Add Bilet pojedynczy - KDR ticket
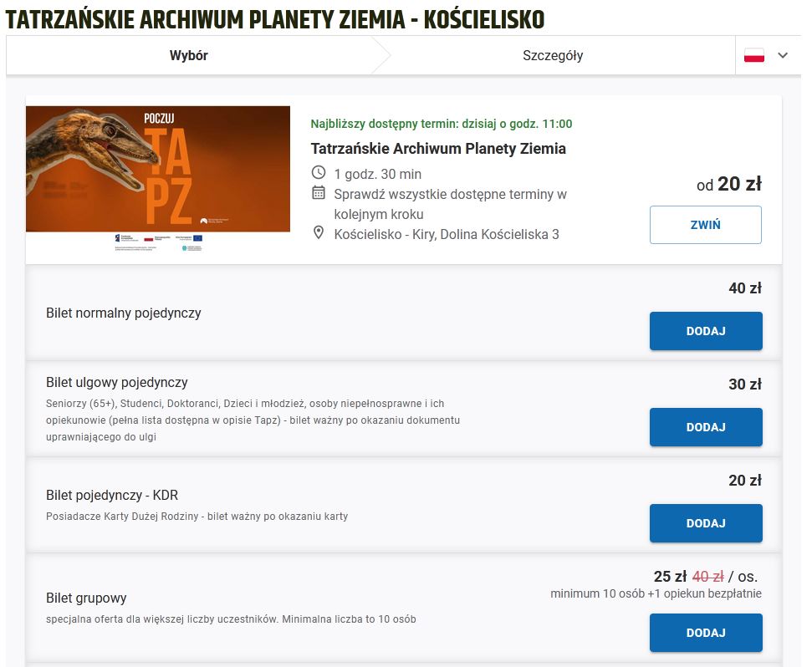This screenshot has height=667, width=812. (x=705, y=523)
